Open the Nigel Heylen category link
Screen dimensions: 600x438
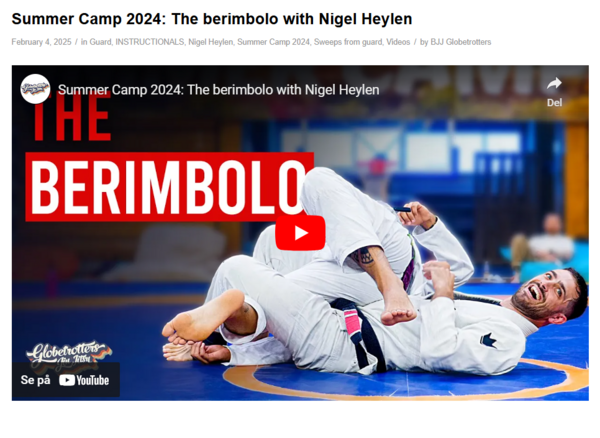click(x=210, y=42)
